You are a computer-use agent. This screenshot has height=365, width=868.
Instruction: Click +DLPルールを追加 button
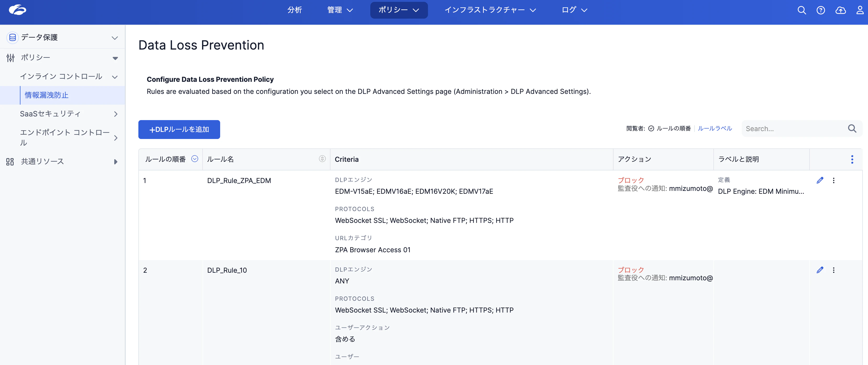tap(179, 130)
